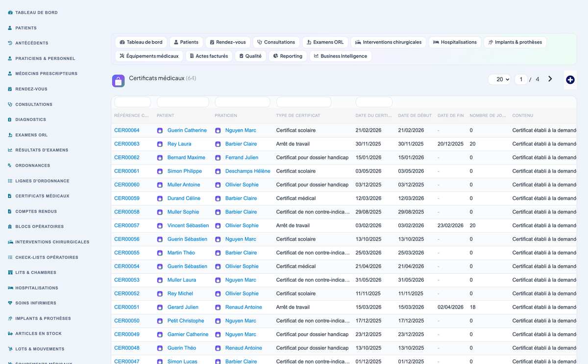Open Qualité top tab
Screen dimensions: 588x364
click(x=250, y=56)
